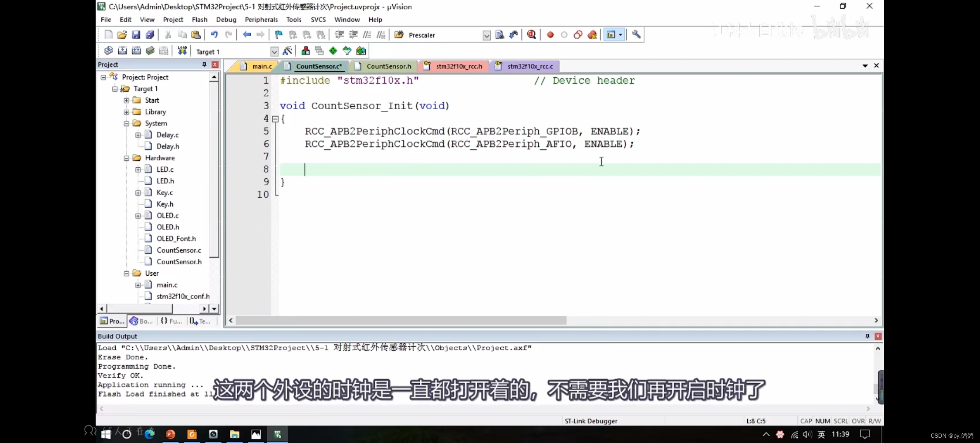Screen dimensions: 980x443
Task: Click the editor horizontal scrollbar thumb
Action: [x=401, y=320]
